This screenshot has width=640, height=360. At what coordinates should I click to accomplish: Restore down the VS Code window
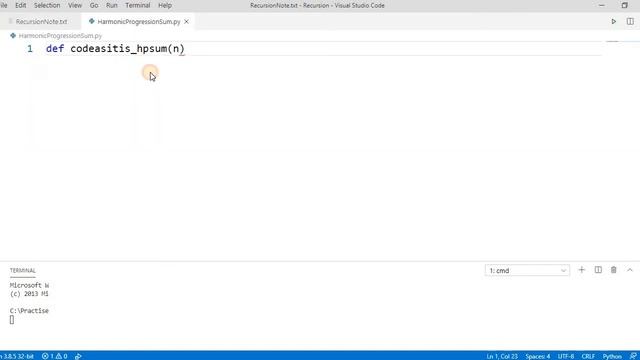point(624,6)
